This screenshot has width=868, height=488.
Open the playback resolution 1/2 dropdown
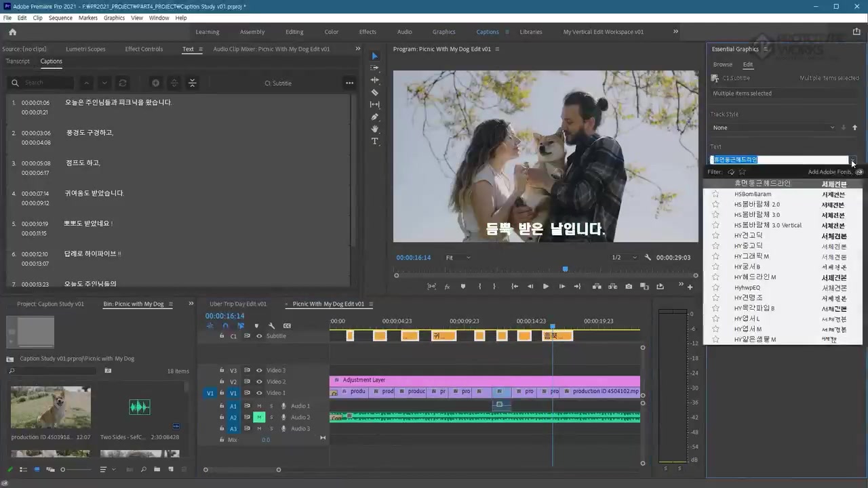pyautogui.click(x=625, y=258)
